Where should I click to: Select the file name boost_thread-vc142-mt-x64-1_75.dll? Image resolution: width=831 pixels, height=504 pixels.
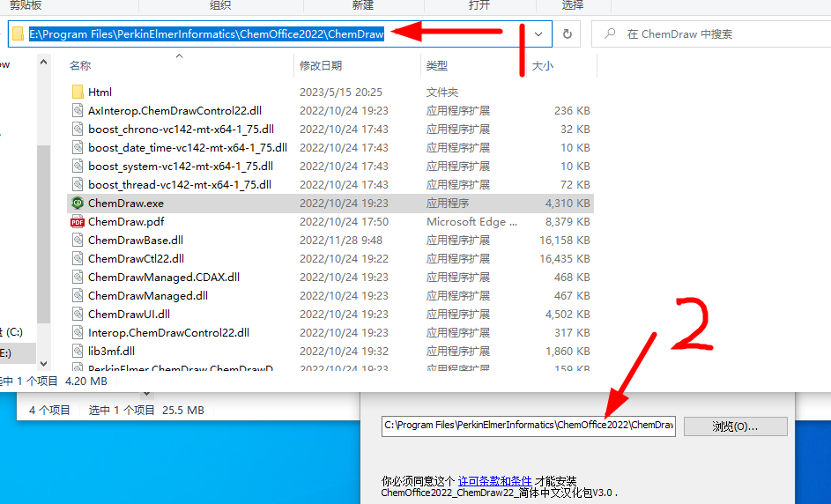180,185
